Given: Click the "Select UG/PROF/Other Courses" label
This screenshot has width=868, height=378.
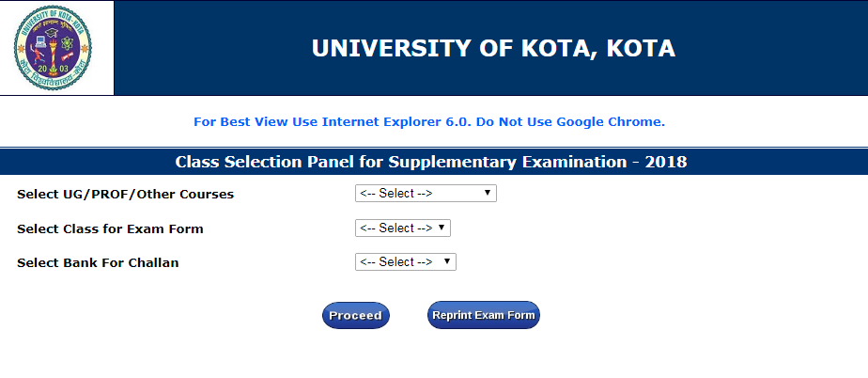Looking at the screenshot, I should pyautogui.click(x=125, y=195).
